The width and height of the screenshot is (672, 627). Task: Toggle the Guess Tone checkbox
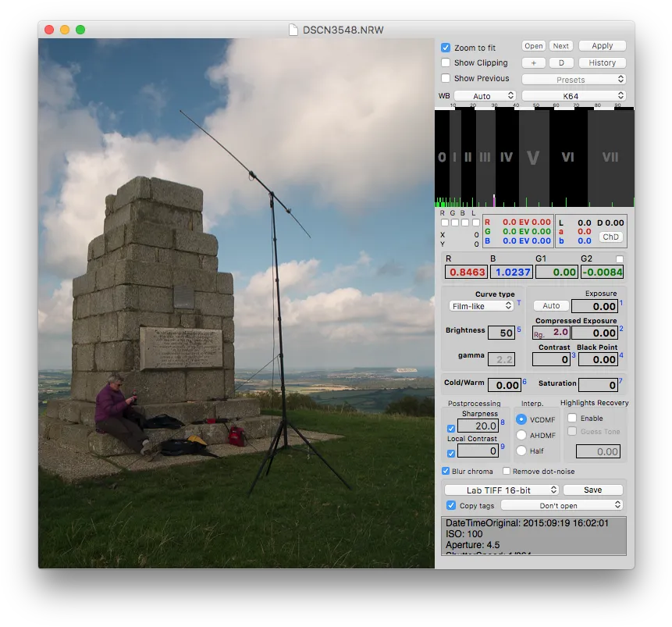pyautogui.click(x=572, y=431)
